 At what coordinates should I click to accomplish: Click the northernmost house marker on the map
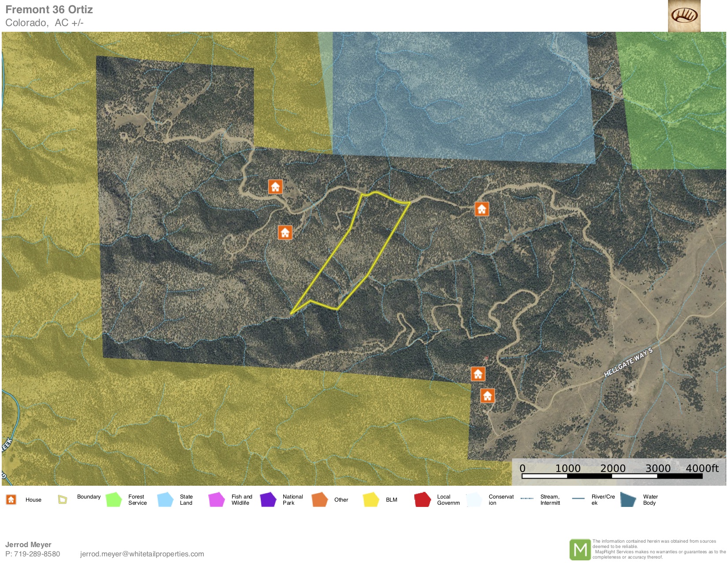click(275, 187)
